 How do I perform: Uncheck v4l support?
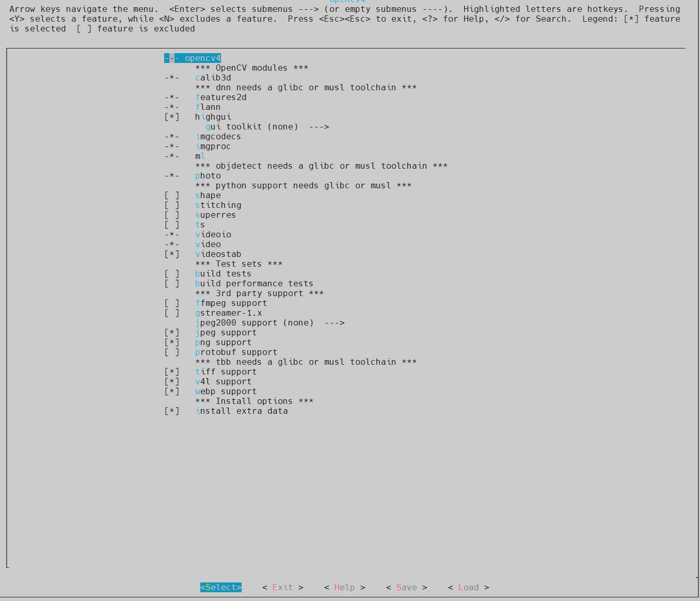click(172, 382)
